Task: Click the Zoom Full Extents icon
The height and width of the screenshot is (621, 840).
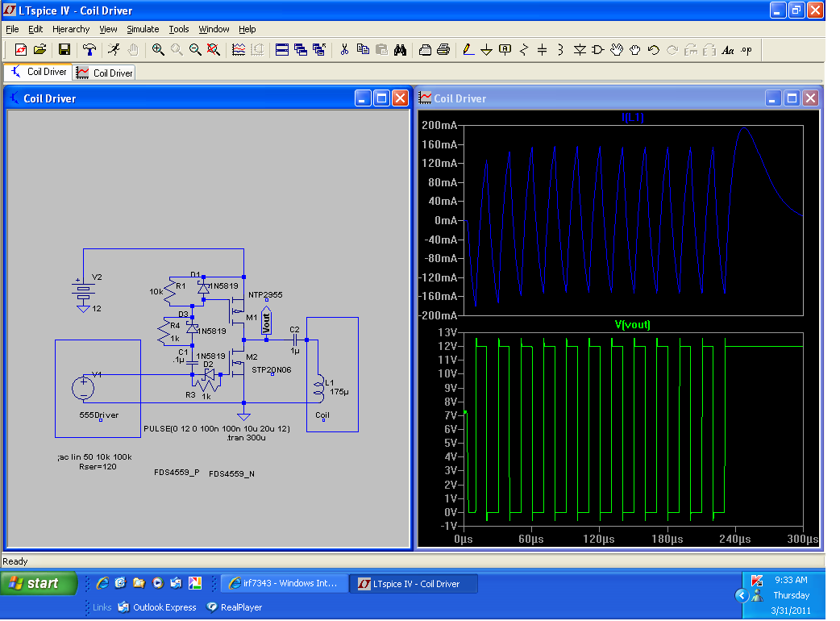Action: coord(213,50)
